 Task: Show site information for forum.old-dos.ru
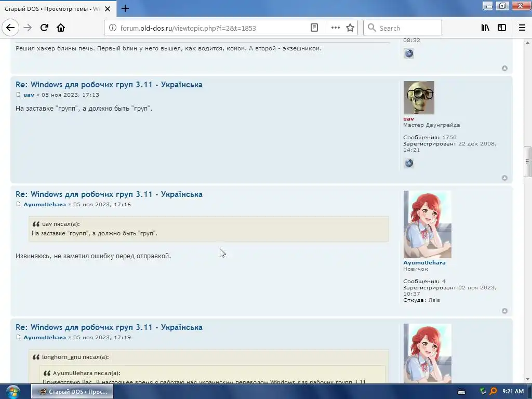112,28
